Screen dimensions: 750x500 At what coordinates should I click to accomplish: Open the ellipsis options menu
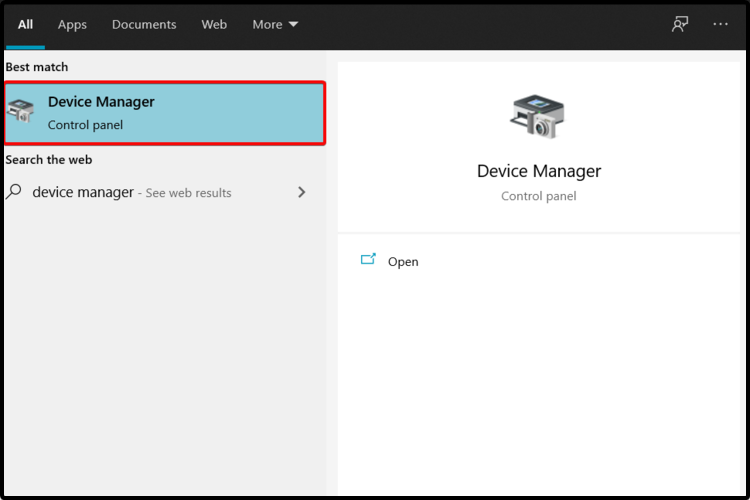(720, 24)
